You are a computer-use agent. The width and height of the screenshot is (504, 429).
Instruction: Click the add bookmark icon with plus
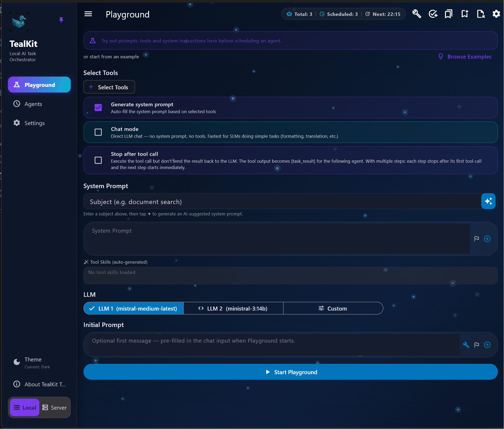pos(465,14)
